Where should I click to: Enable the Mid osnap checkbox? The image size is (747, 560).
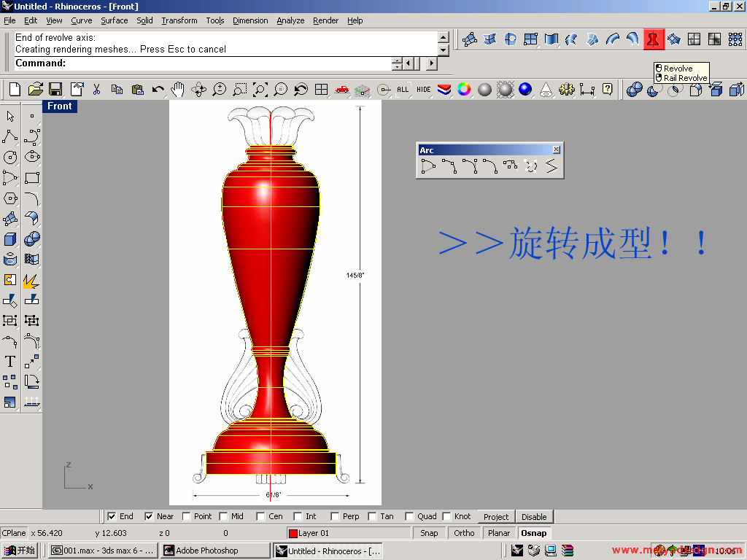click(223, 516)
